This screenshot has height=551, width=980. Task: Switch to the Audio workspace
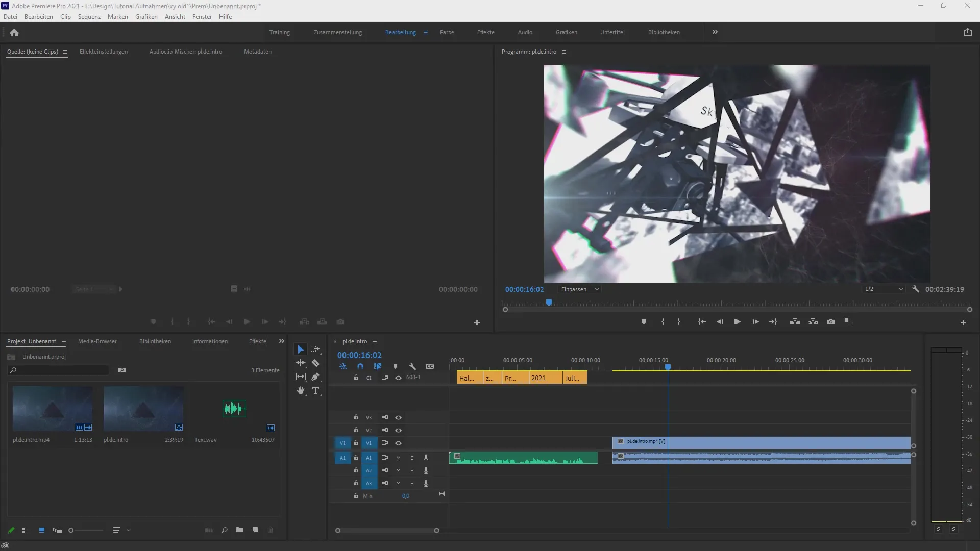[x=525, y=32]
